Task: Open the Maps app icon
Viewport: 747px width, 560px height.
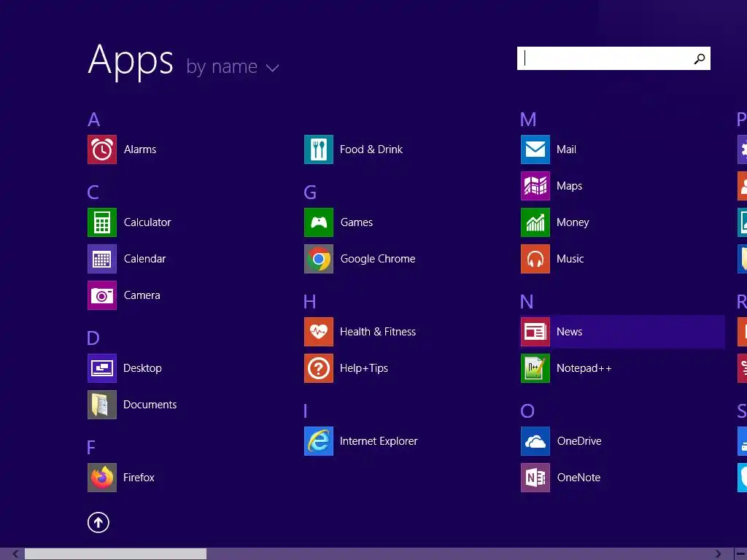Action: (535, 186)
